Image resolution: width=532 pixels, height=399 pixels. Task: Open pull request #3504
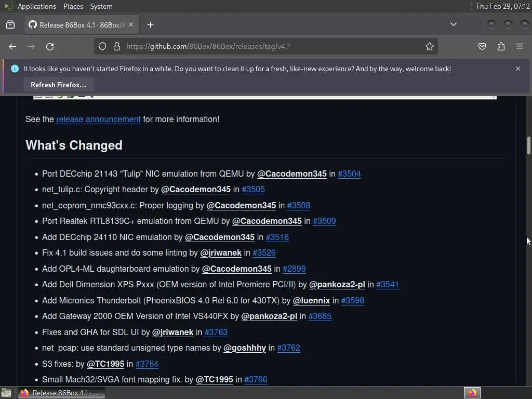pyautogui.click(x=349, y=174)
